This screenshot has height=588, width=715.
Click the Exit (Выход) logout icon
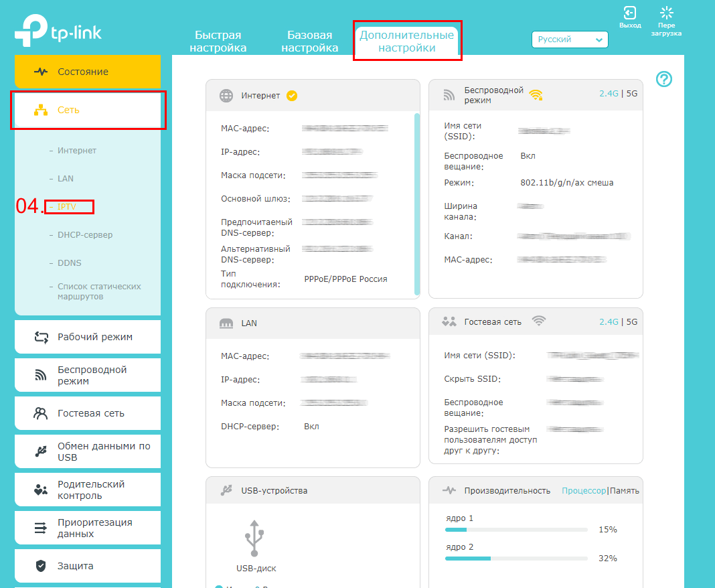point(629,13)
